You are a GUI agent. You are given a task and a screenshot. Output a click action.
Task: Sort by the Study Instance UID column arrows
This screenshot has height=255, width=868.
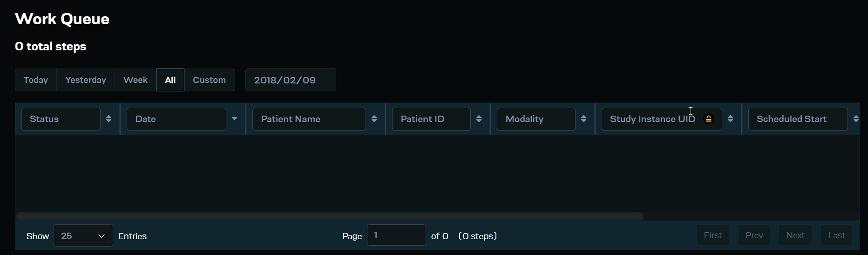[730, 119]
